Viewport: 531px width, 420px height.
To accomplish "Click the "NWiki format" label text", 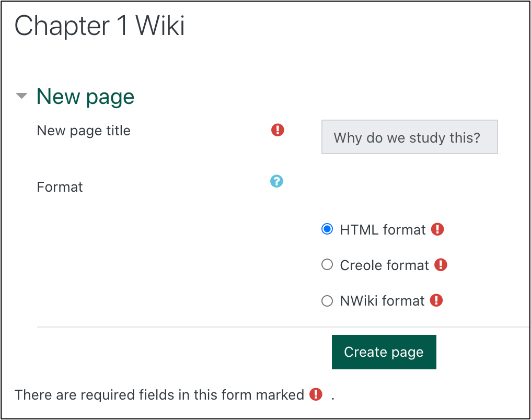I will point(382,301).
